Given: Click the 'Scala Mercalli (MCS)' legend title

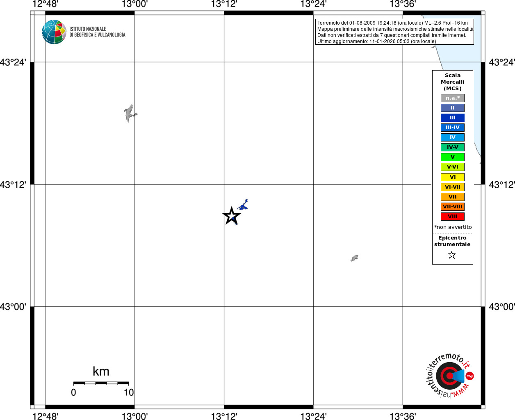Looking at the screenshot, I should 453,82.
